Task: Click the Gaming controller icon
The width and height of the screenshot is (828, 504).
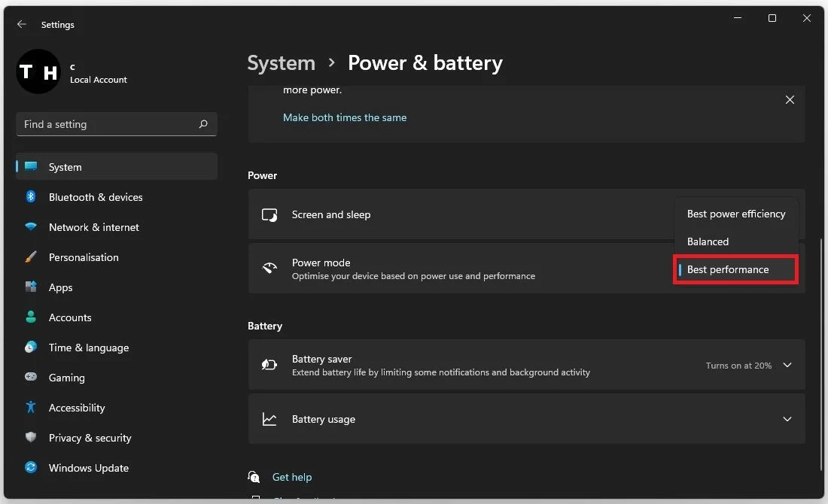Action: click(31, 378)
